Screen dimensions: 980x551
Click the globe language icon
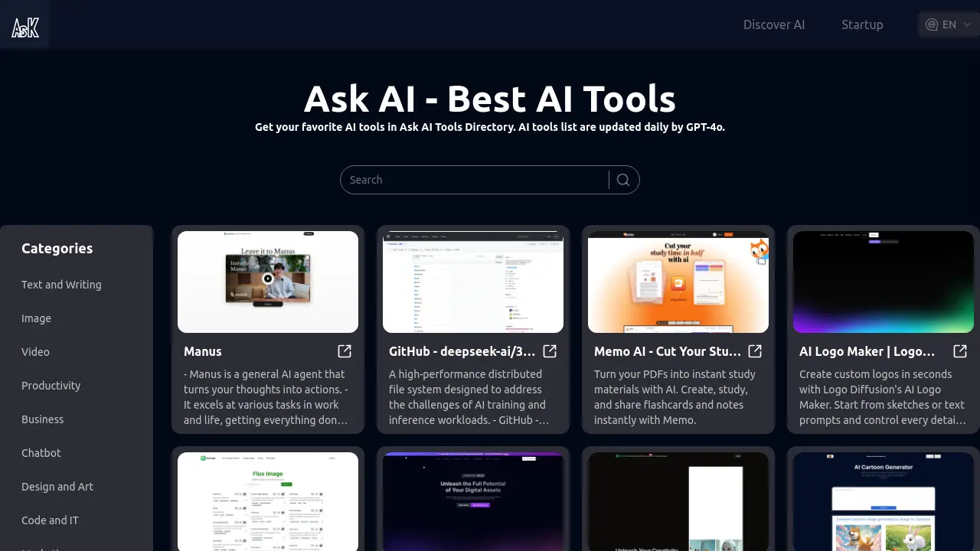click(x=932, y=24)
